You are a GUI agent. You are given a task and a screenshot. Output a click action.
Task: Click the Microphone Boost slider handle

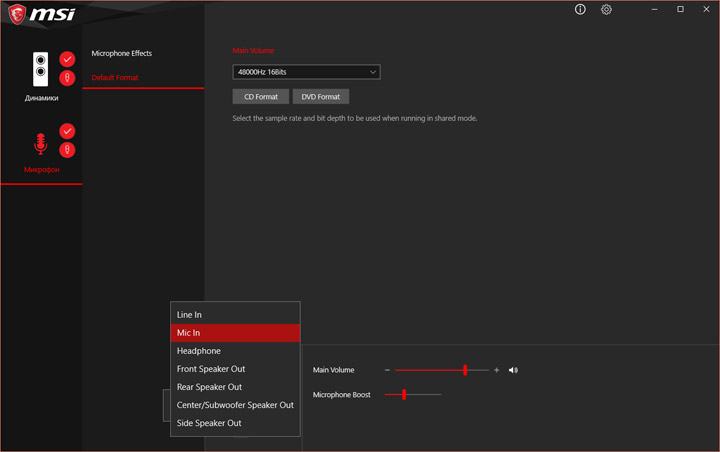coord(403,394)
